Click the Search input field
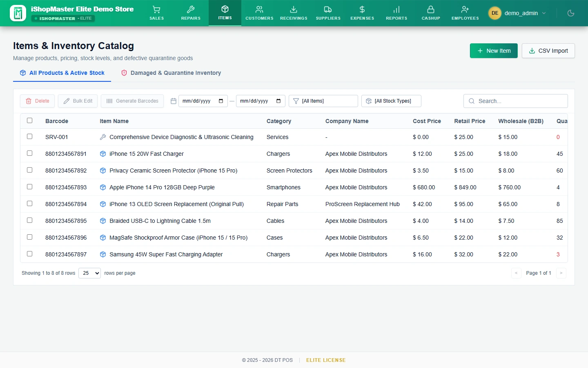588x368 pixels. [516, 101]
